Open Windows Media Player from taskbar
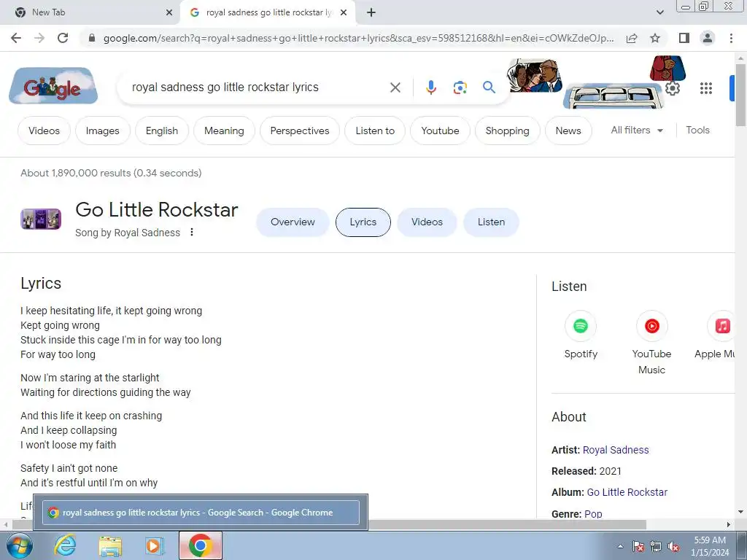This screenshot has width=747, height=560. pyautogui.click(x=155, y=545)
